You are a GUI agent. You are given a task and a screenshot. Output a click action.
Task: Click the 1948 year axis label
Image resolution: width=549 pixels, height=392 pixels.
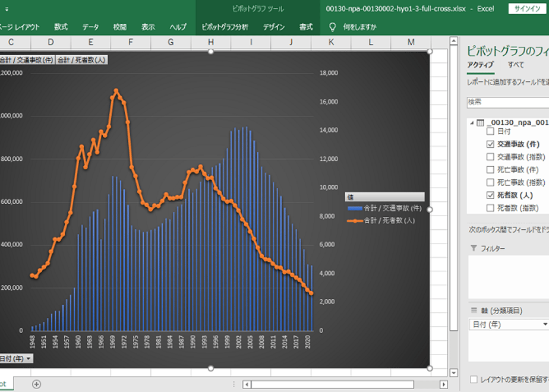tap(32, 342)
